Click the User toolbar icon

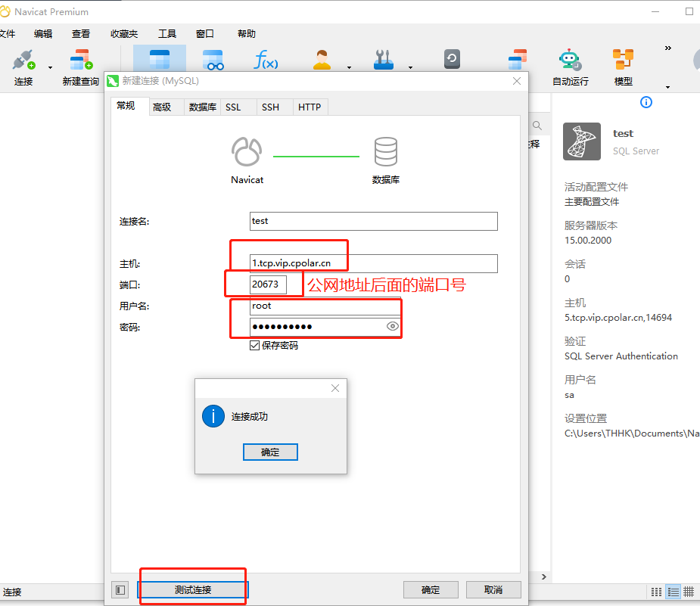323,61
